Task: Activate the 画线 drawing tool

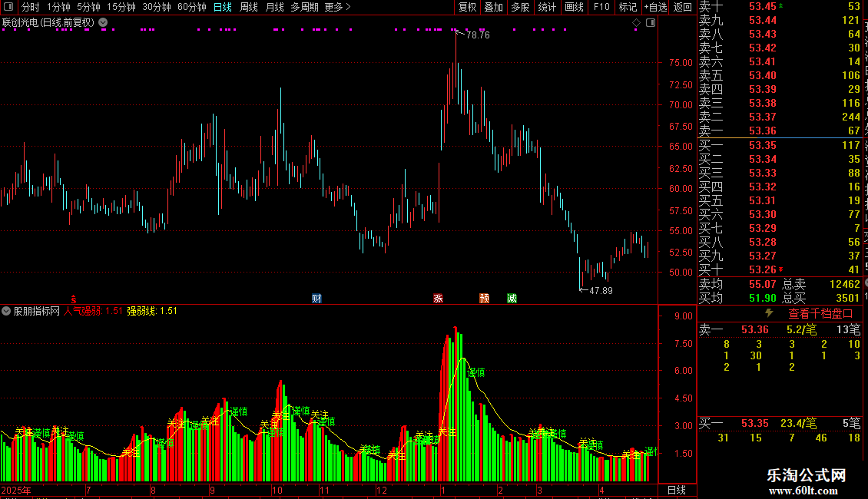Action: coord(574,7)
